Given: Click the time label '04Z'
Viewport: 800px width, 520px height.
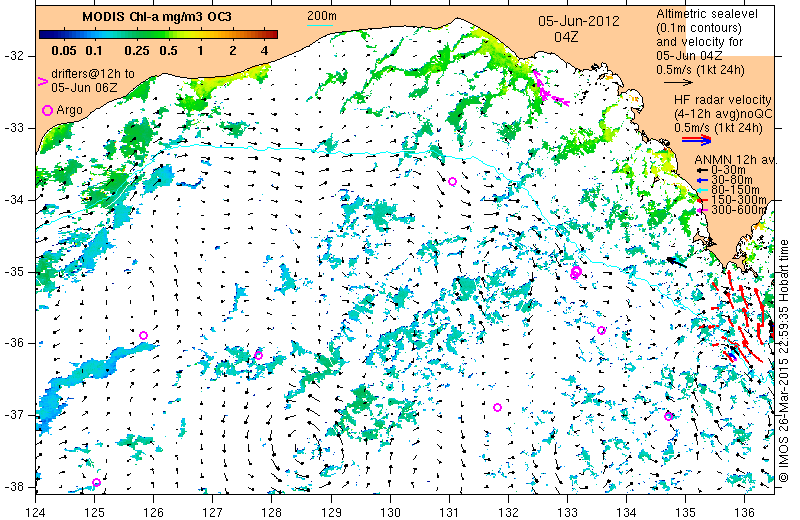Looking at the screenshot, I should point(566,37).
